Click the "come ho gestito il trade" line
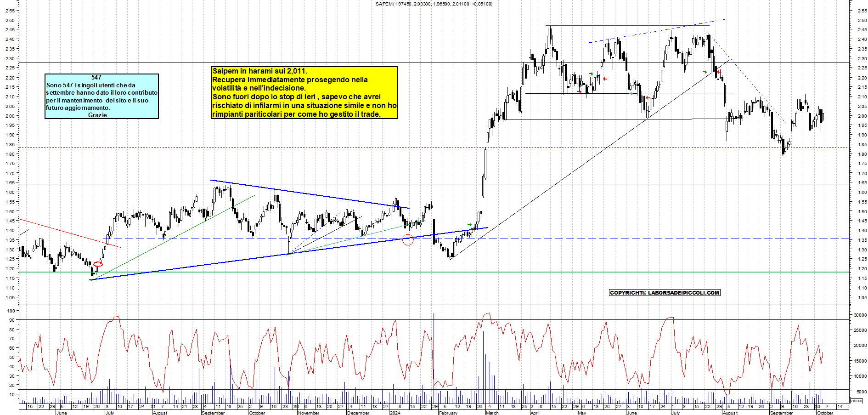 click(296, 114)
